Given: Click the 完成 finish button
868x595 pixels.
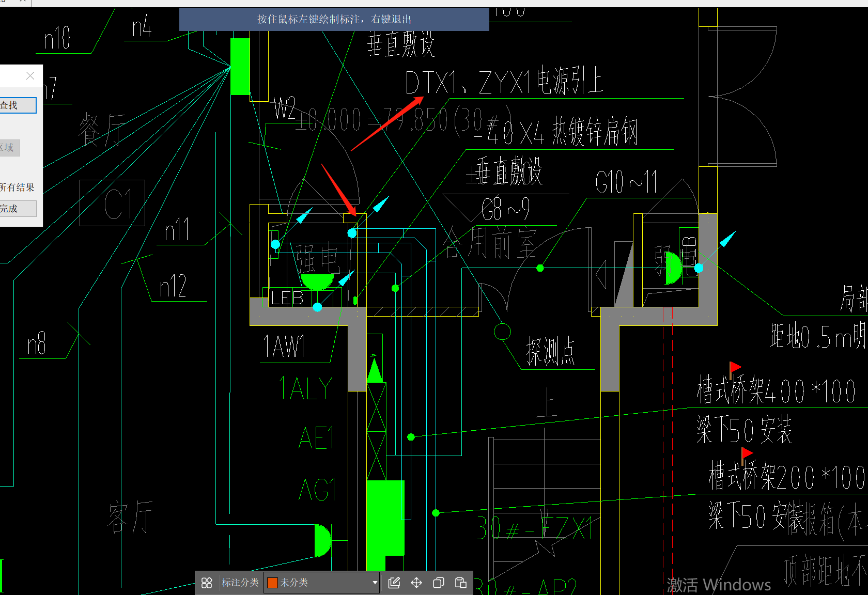Looking at the screenshot, I should coord(17,209).
